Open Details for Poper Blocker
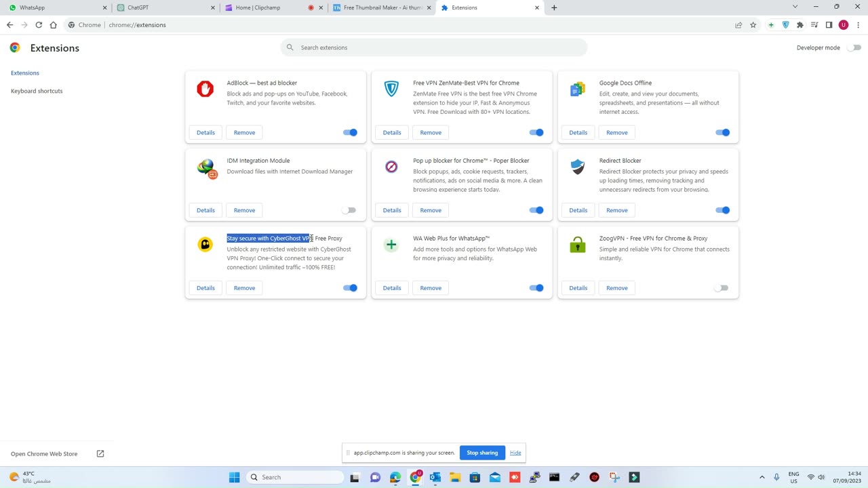This screenshot has width=868, height=488. tap(392, 210)
